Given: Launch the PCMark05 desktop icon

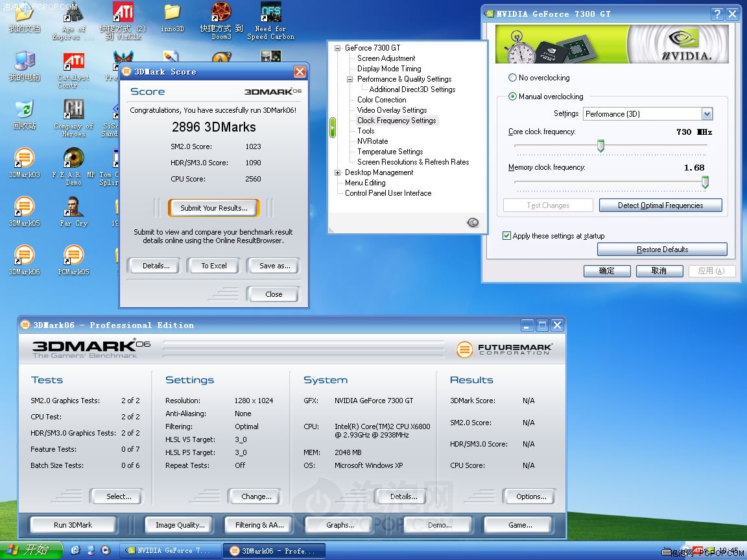Looking at the screenshot, I should point(73,260).
